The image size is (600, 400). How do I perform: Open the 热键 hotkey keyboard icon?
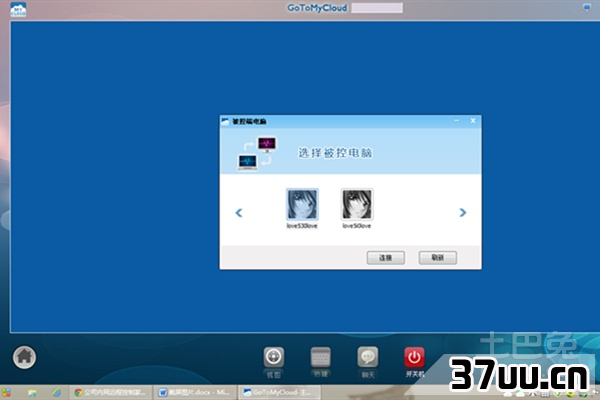[x=321, y=358]
